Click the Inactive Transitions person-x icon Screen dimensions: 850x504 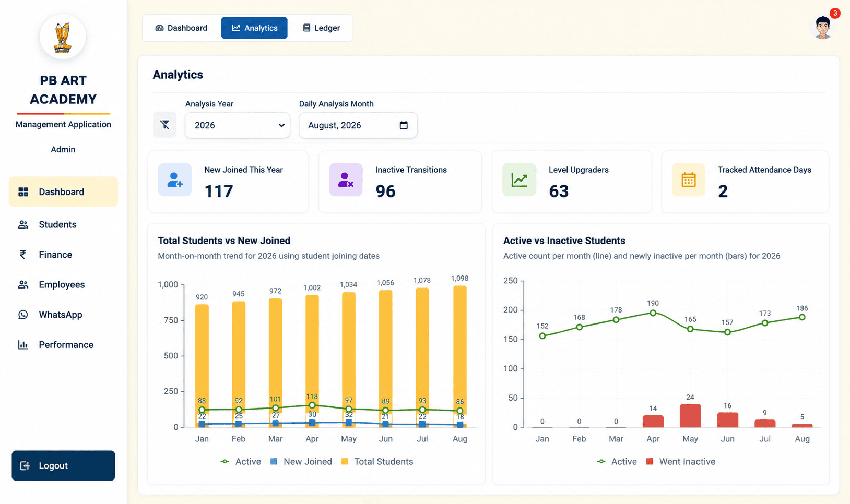(346, 179)
